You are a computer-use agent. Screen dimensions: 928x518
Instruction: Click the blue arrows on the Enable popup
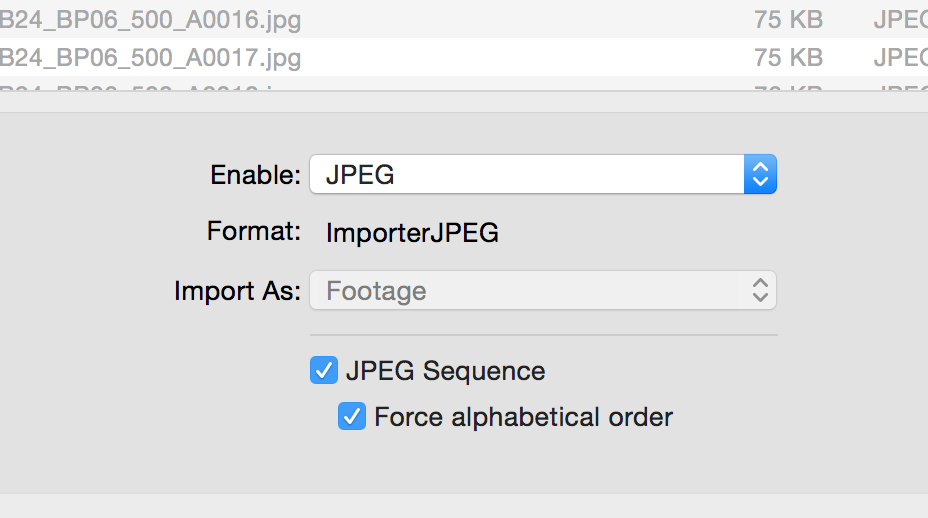760,175
